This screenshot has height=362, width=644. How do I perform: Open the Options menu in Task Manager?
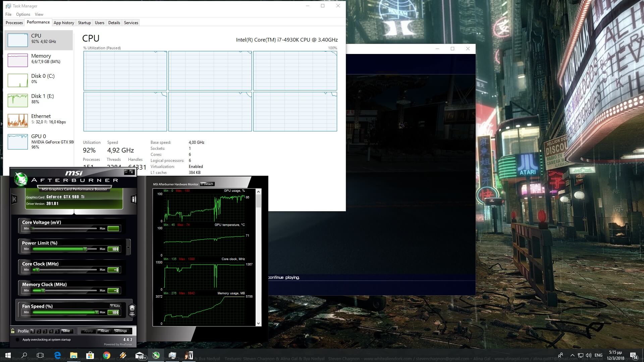23,14
